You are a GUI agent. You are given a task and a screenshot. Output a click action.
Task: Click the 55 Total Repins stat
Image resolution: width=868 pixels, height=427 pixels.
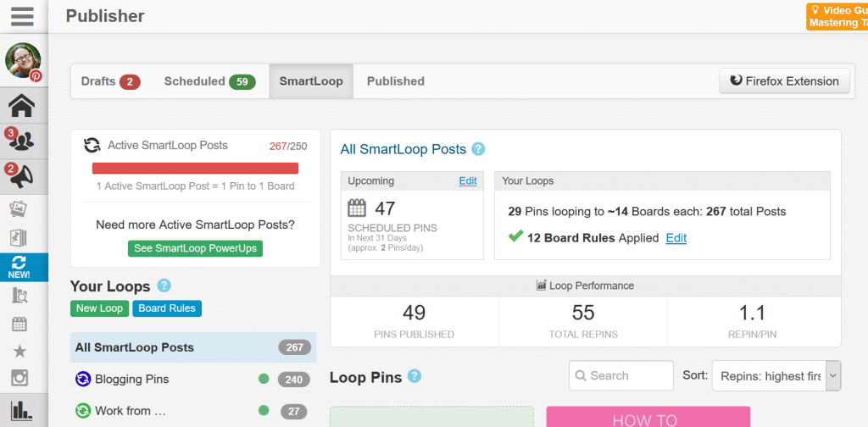click(x=583, y=322)
